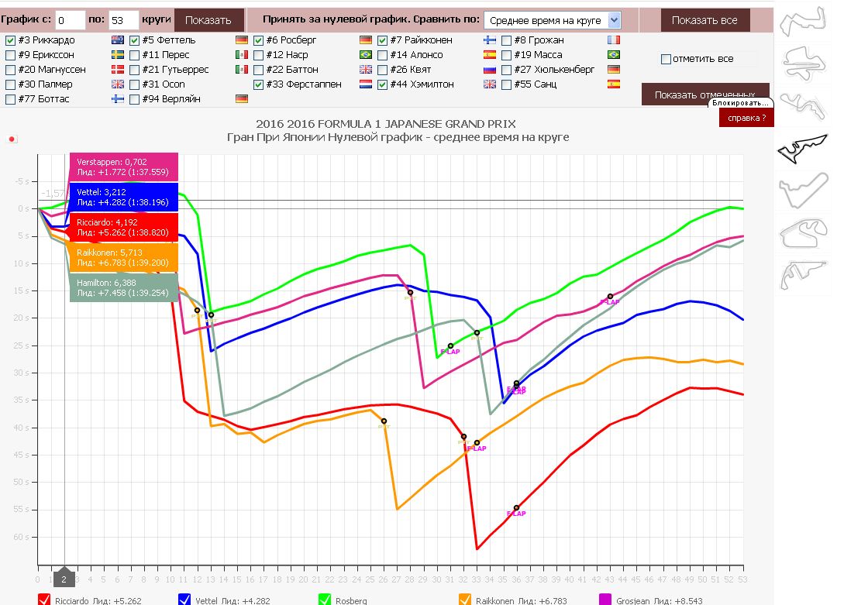This screenshot has width=868, height=605.
Task: Click the Swedish flag beside Эрикссон
Action: (x=117, y=55)
